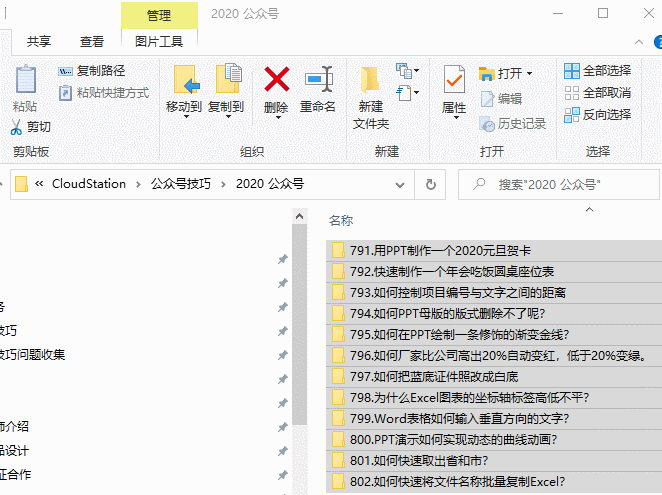Select folder 802.如何快速将文件名称批量复制Excel?

[x=494, y=481]
